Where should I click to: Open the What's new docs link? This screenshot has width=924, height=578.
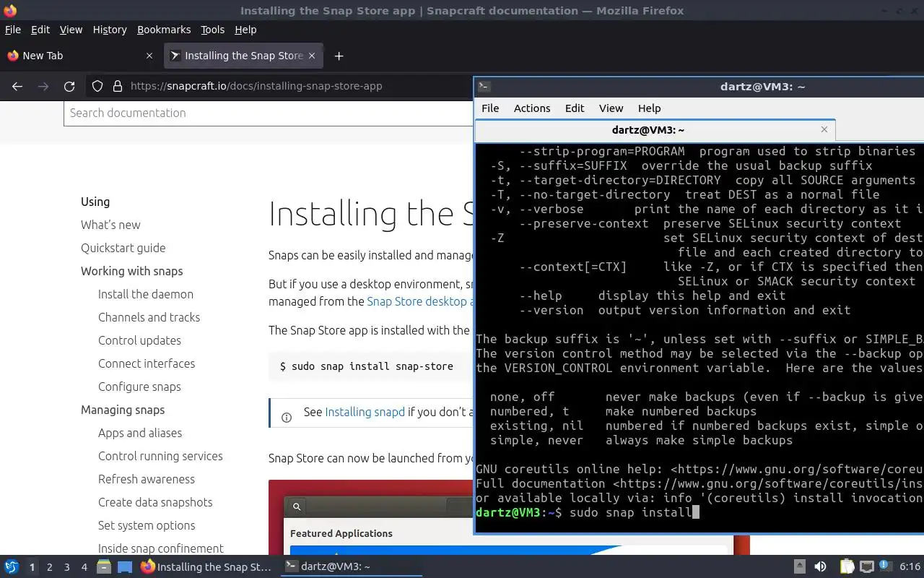coord(110,225)
